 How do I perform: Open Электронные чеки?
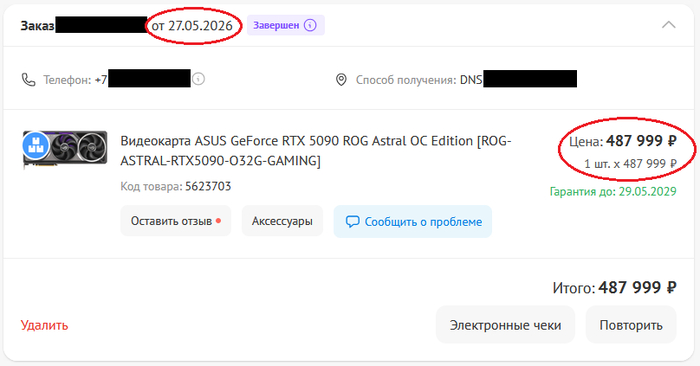[505, 325]
